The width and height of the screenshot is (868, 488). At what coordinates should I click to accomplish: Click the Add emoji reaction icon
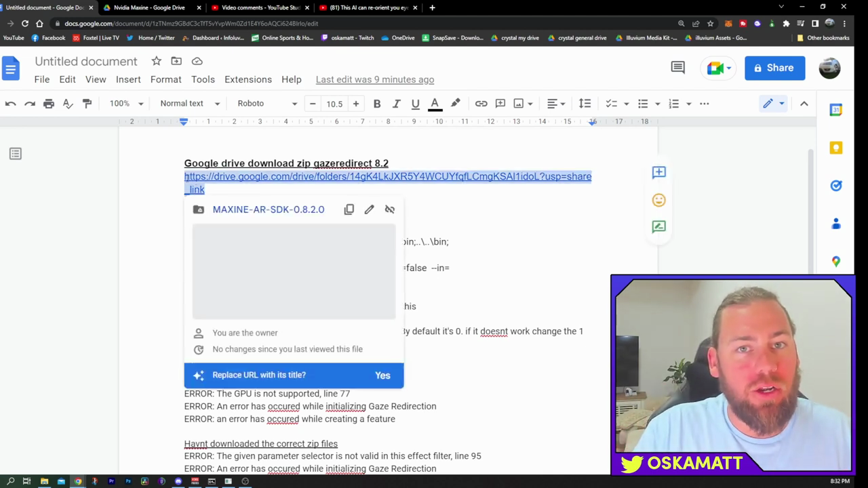click(x=659, y=200)
